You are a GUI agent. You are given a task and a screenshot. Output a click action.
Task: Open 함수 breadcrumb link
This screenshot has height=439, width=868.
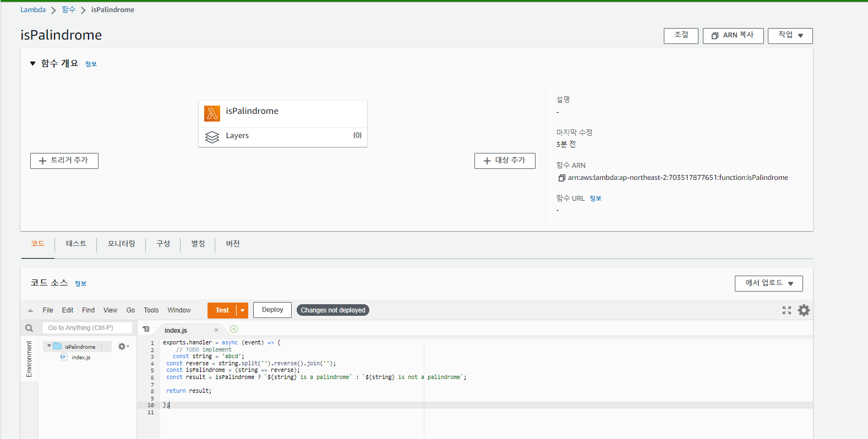click(x=69, y=10)
